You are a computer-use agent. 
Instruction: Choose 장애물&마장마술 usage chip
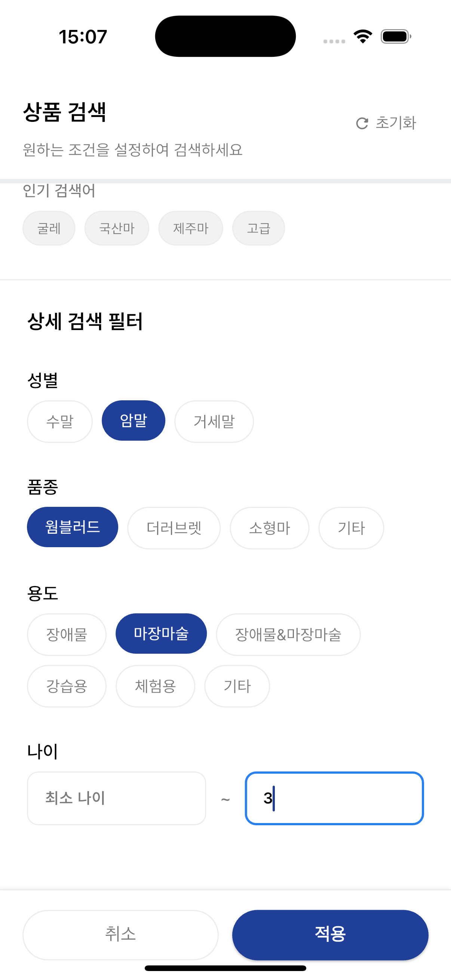(x=288, y=634)
